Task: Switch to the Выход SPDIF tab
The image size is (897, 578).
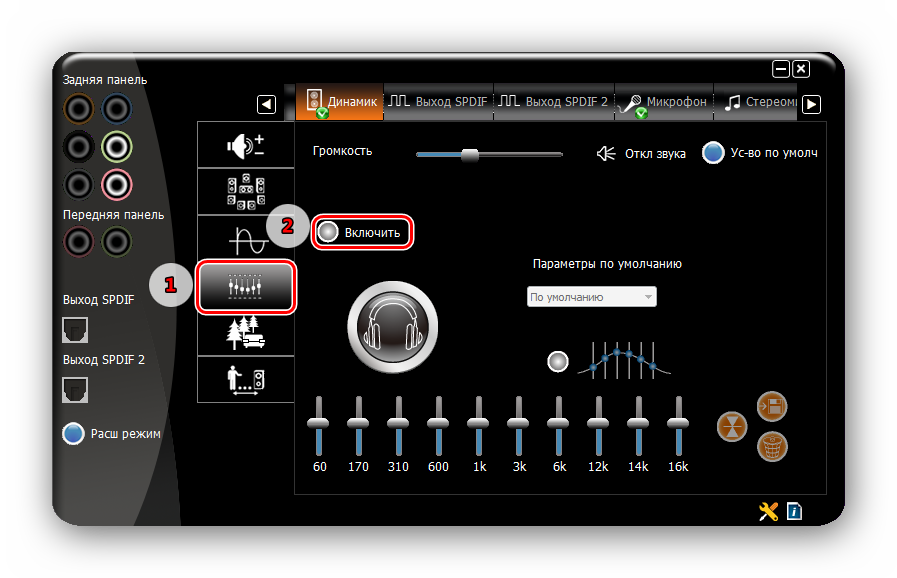Action: (x=437, y=102)
